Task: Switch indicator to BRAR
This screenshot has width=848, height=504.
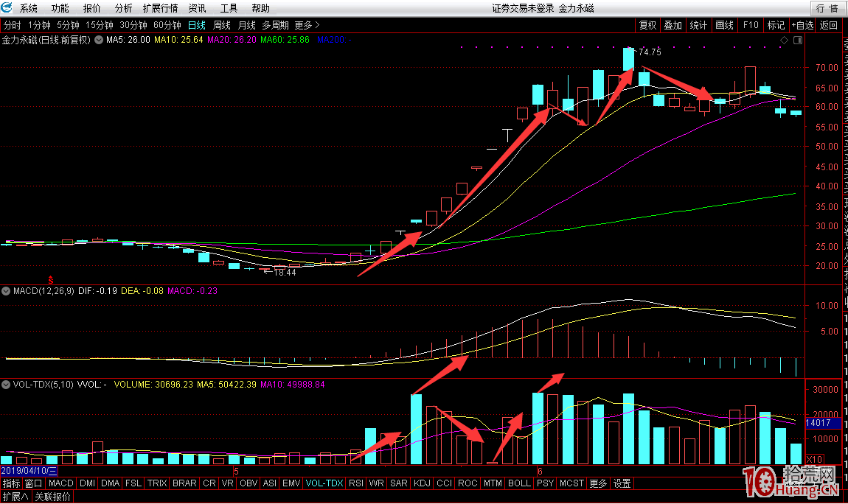Action: (184, 483)
